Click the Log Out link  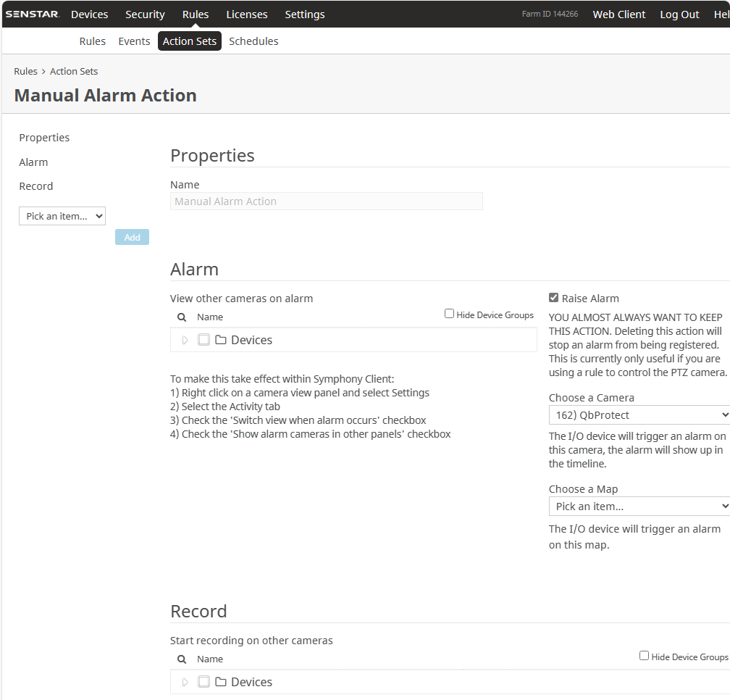click(679, 14)
